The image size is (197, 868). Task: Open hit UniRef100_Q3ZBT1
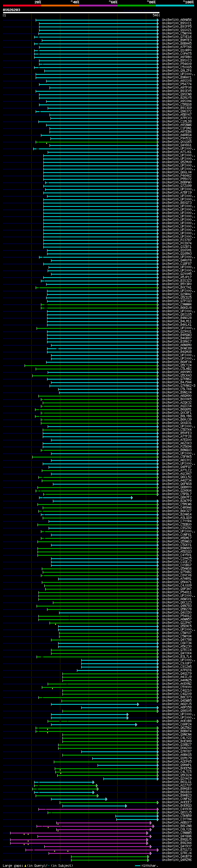tap(177, 247)
